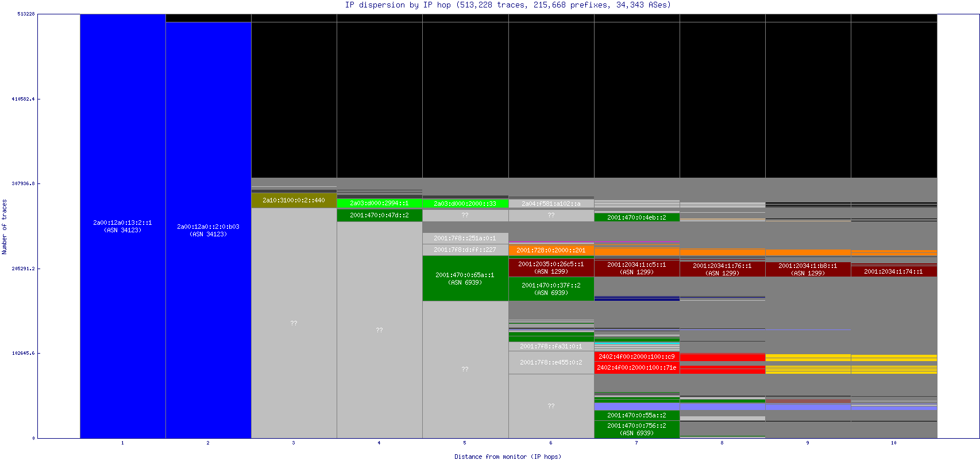Click x-axis tick label 9
This screenshot has height=460, width=980.
808,443
